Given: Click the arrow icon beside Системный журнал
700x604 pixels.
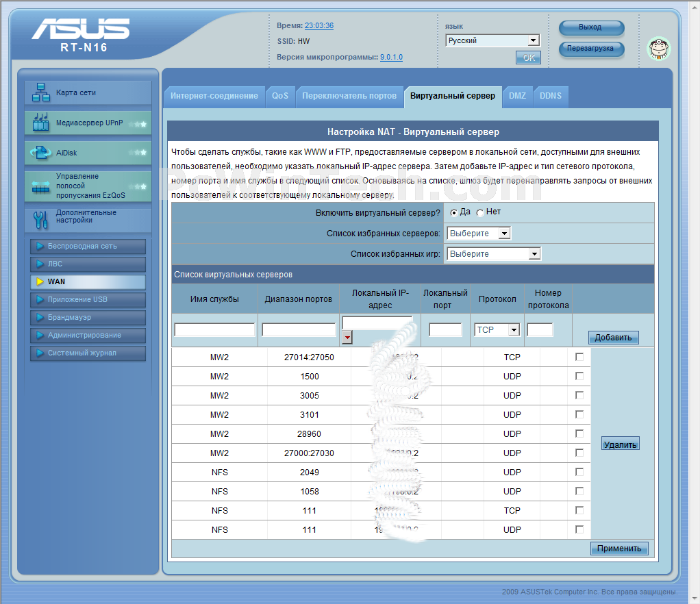Looking at the screenshot, I should click(x=40, y=353).
